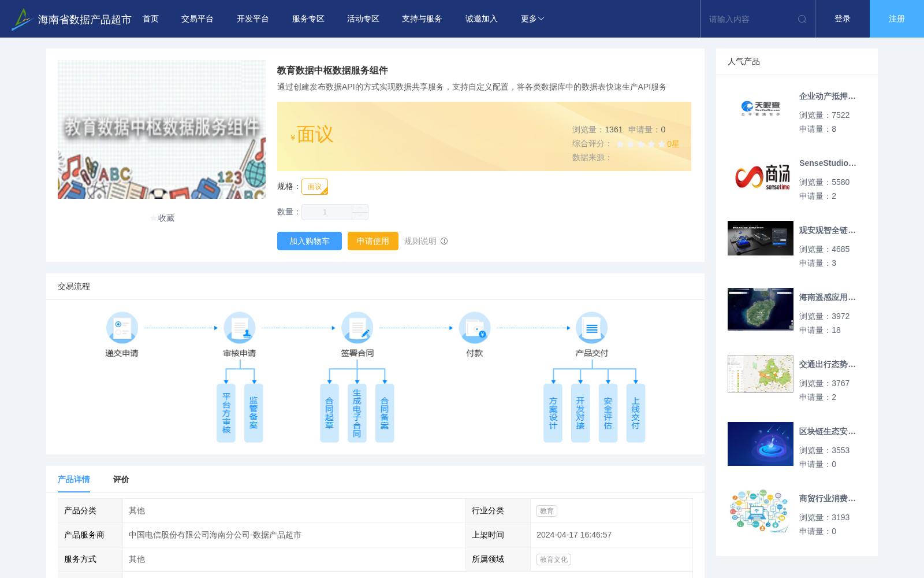Open the 区块链生态安 product title
This screenshot has width=924, height=578.
point(828,432)
